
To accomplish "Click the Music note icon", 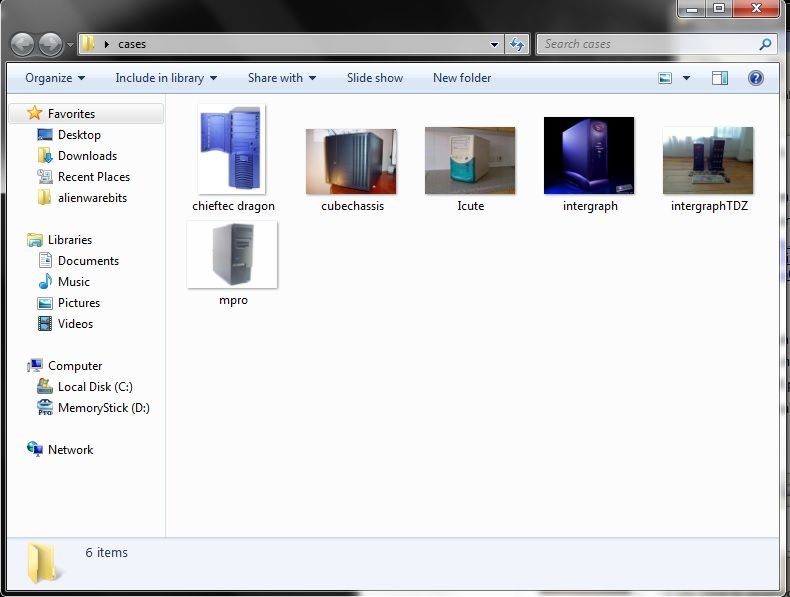I will pyautogui.click(x=45, y=281).
